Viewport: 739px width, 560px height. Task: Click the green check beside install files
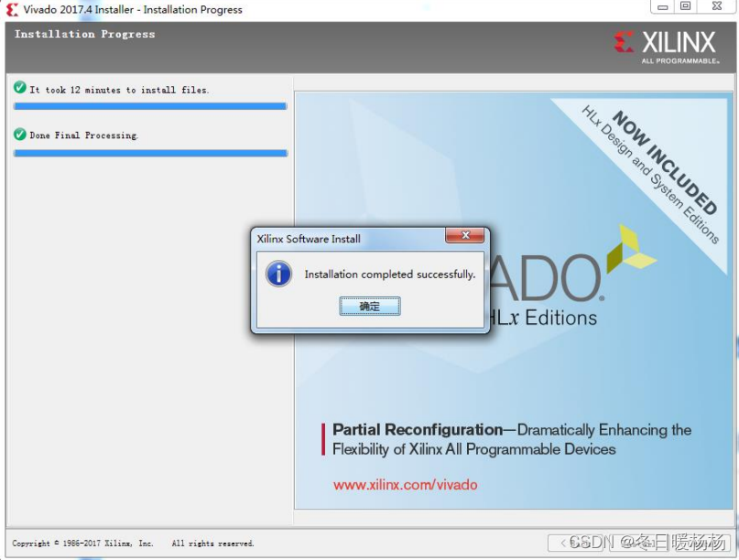click(x=20, y=88)
